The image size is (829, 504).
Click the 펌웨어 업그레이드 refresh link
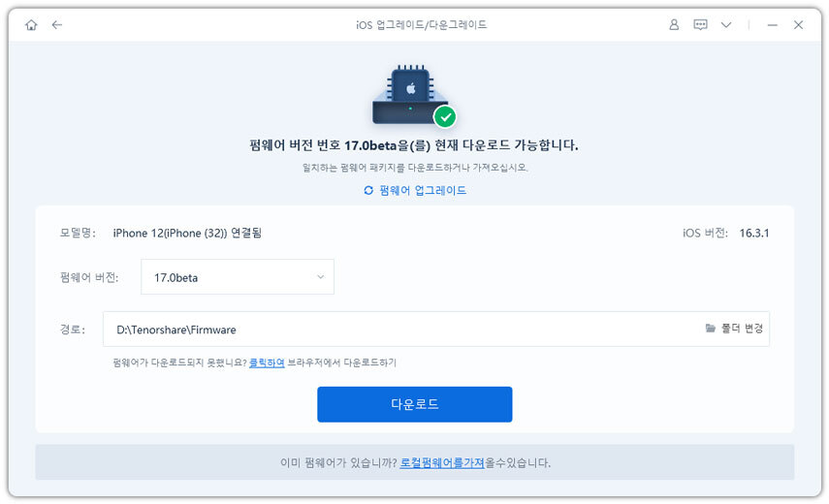[415, 190]
